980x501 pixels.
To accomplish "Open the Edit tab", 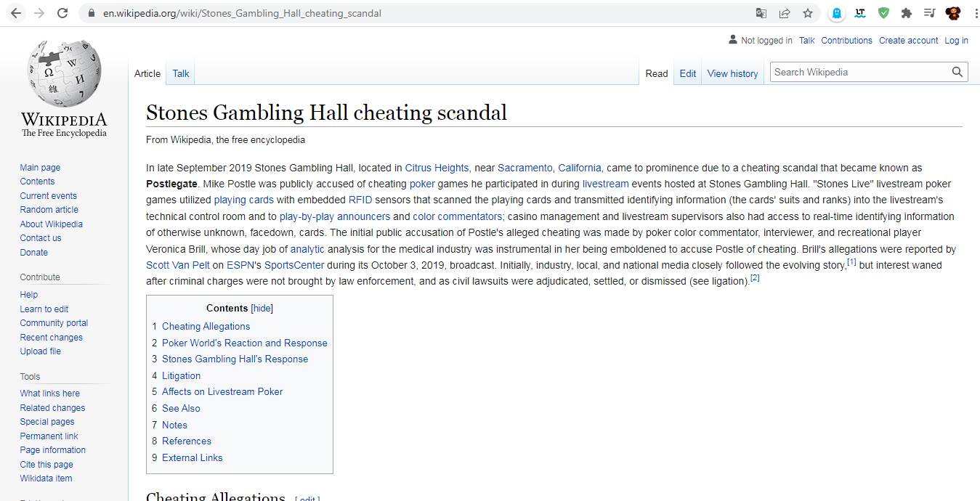I will [x=688, y=73].
